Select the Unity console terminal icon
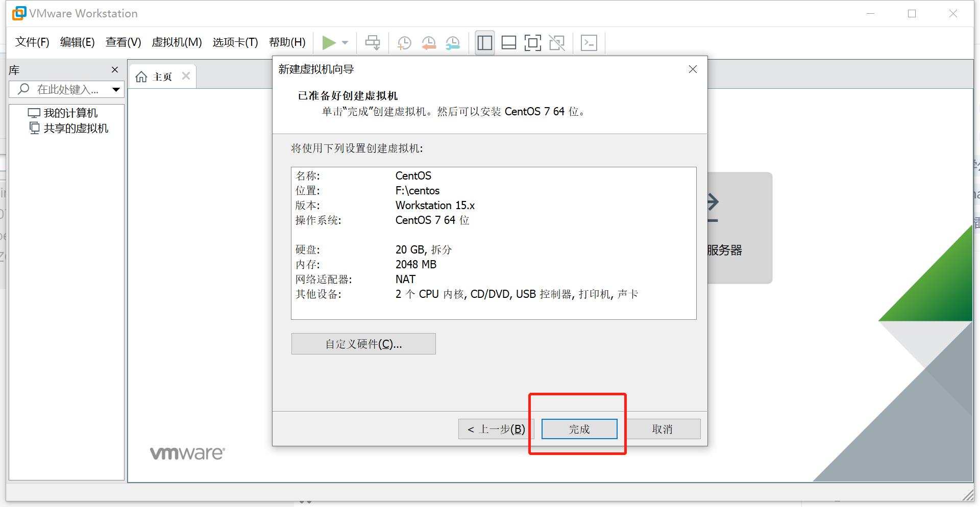The height and width of the screenshot is (507, 980). point(589,43)
